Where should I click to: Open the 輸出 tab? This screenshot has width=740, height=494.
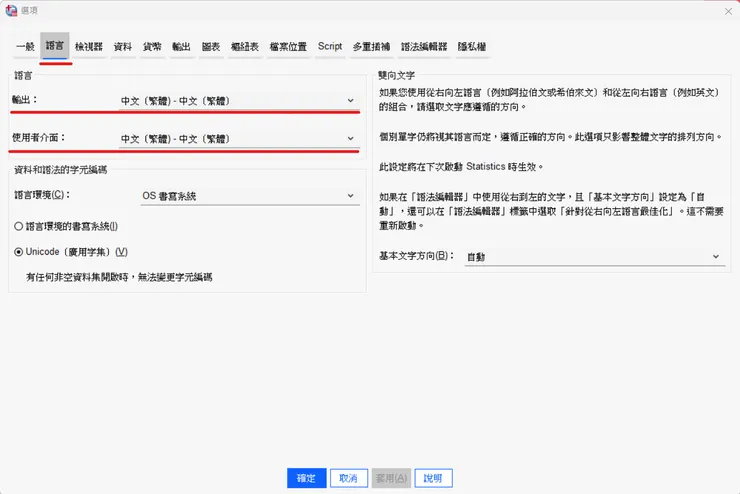(181, 46)
